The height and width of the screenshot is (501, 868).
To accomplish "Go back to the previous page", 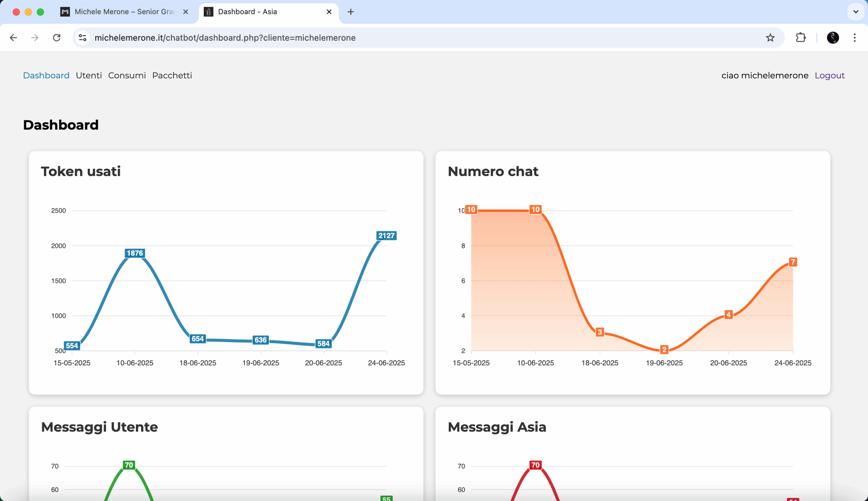I will (x=14, y=38).
